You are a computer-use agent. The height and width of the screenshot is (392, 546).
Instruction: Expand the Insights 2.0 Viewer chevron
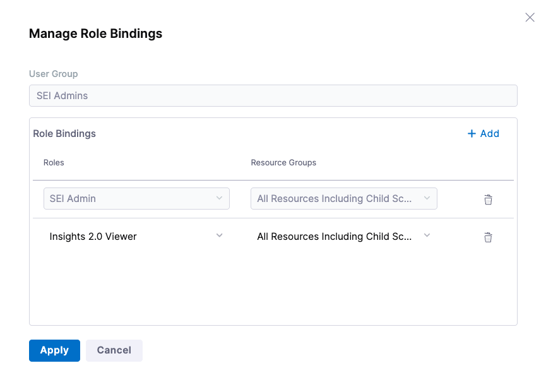pyautogui.click(x=219, y=235)
